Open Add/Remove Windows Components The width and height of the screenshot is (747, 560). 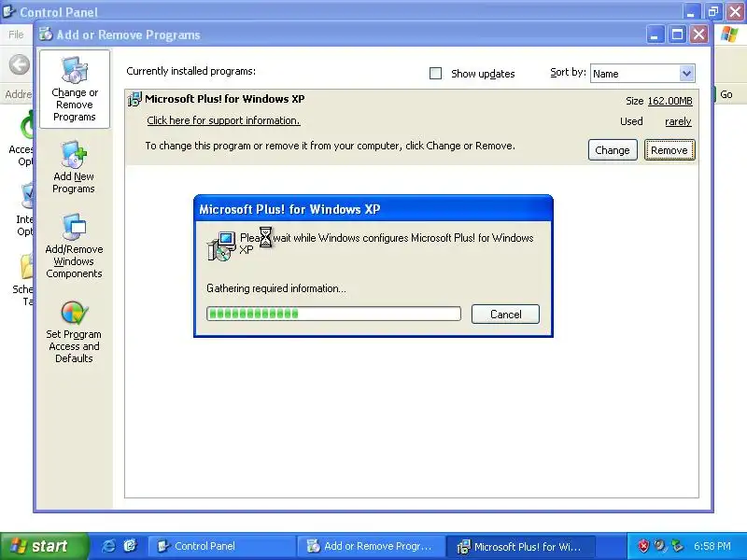(74, 245)
